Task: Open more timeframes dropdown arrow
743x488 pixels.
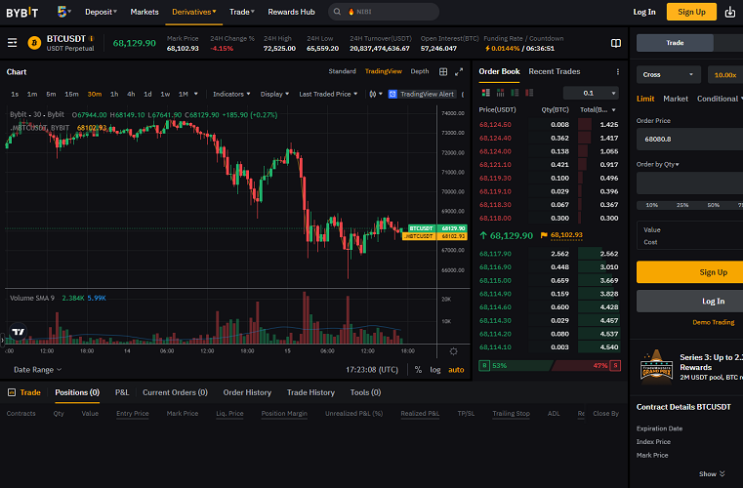Action: pos(196,94)
